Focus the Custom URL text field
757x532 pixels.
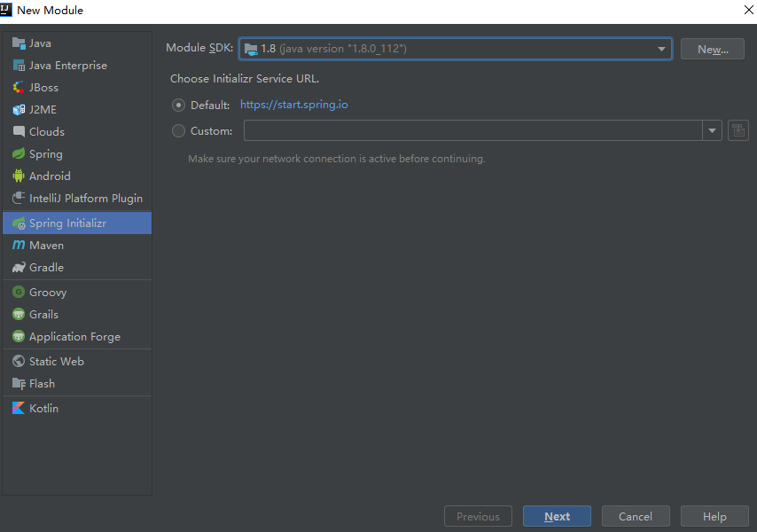pyautogui.click(x=473, y=130)
